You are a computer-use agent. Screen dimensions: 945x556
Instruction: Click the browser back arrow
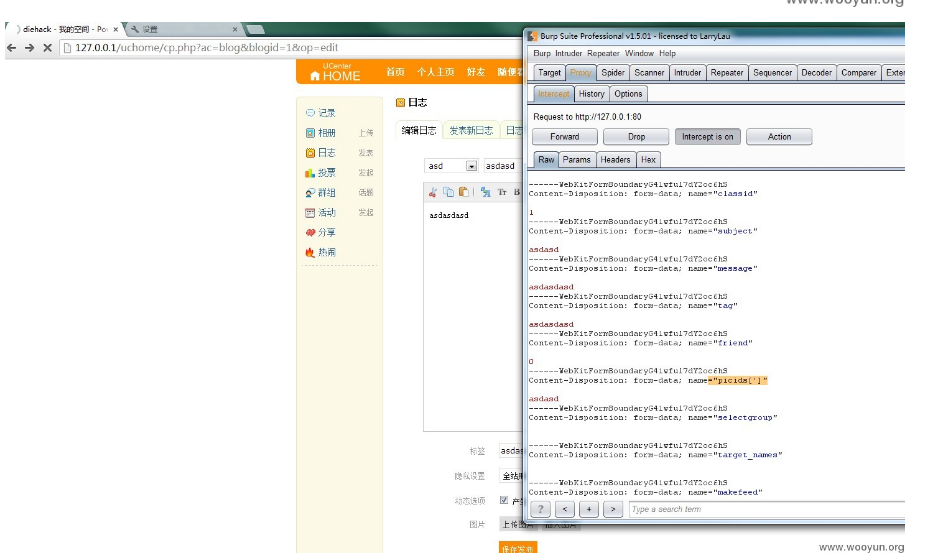click(11, 48)
